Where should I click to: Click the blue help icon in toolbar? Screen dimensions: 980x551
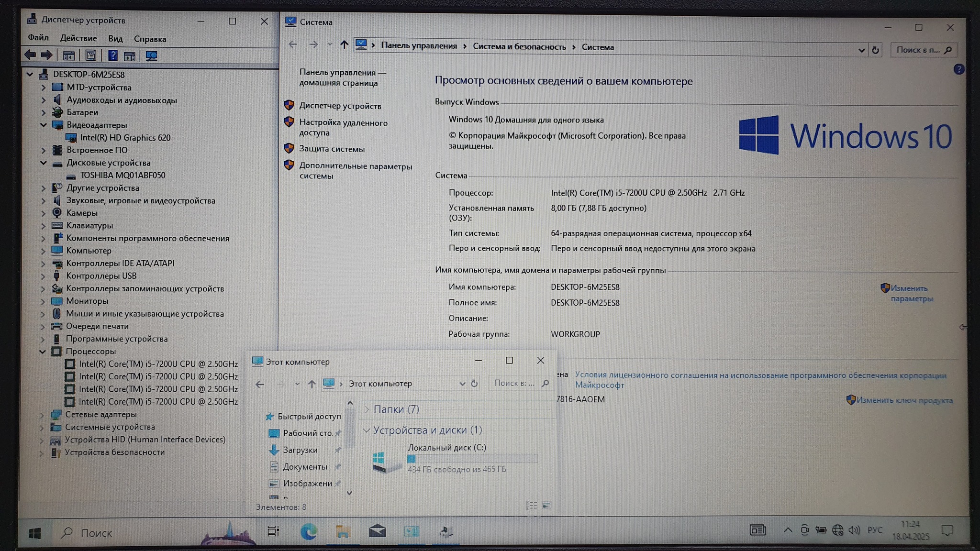(112, 55)
